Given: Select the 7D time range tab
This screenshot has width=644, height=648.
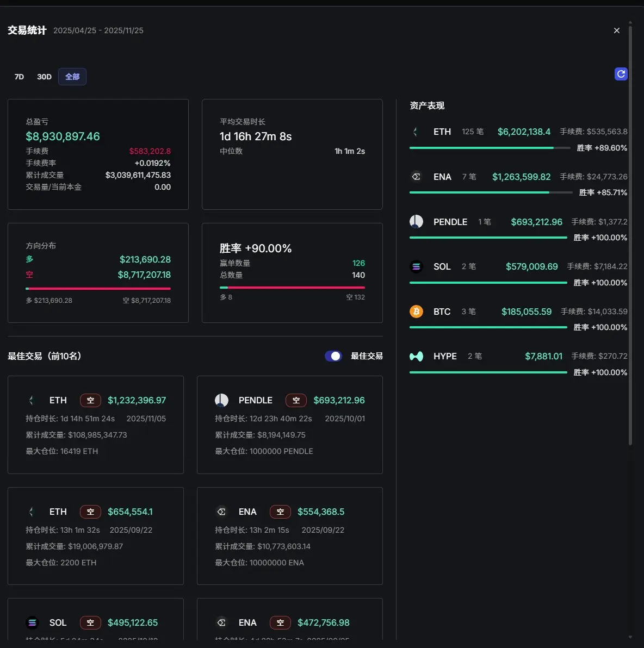Looking at the screenshot, I should tap(19, 77).
